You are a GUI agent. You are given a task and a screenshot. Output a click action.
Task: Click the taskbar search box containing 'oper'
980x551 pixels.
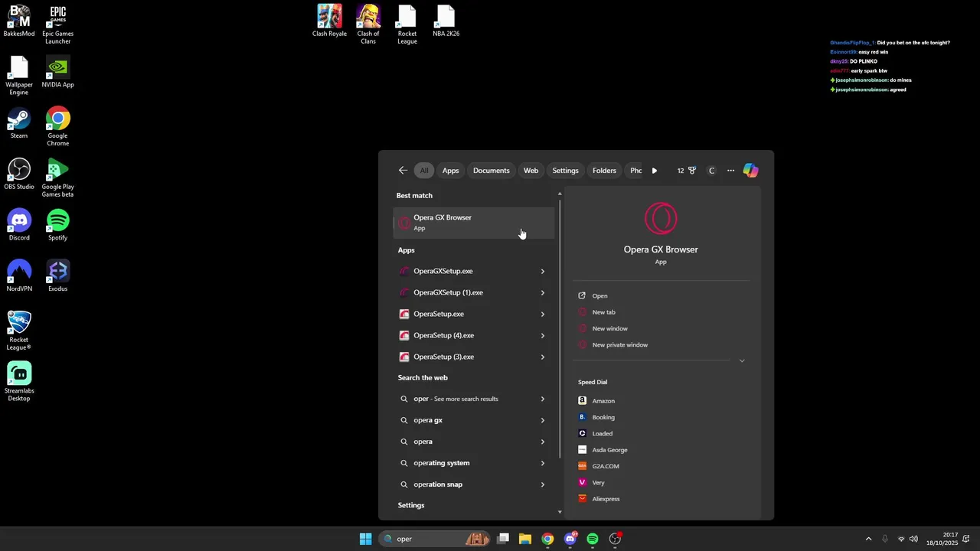tap(435, 539)
